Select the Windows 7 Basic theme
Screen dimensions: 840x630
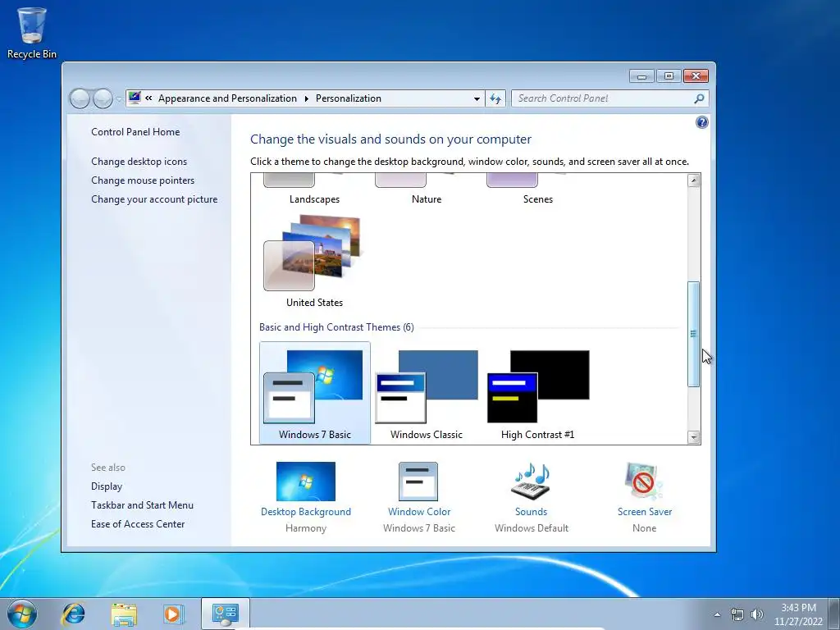pos(314,393)
